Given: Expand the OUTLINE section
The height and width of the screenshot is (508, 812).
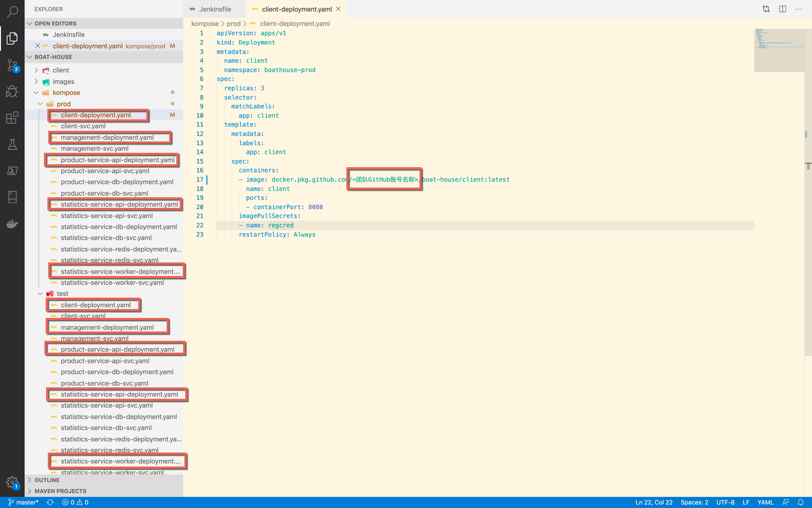Looking at the screenshot, I should point(104,480).
